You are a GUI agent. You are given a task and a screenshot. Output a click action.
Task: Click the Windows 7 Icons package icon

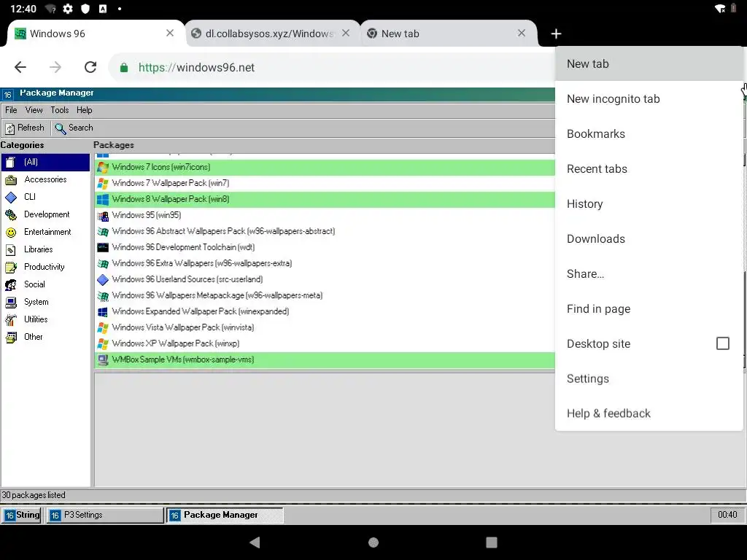click(102, 167)
